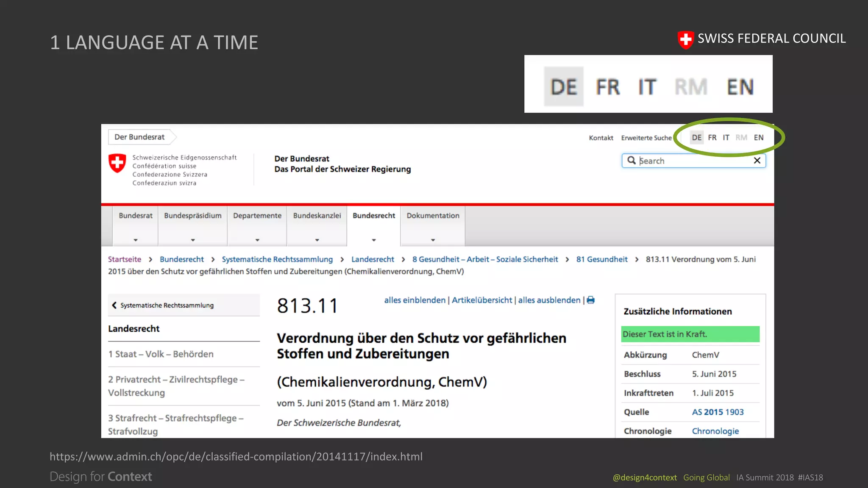Clear the search field with X
Screen dimensions: 868x488
tap(757, 161)
